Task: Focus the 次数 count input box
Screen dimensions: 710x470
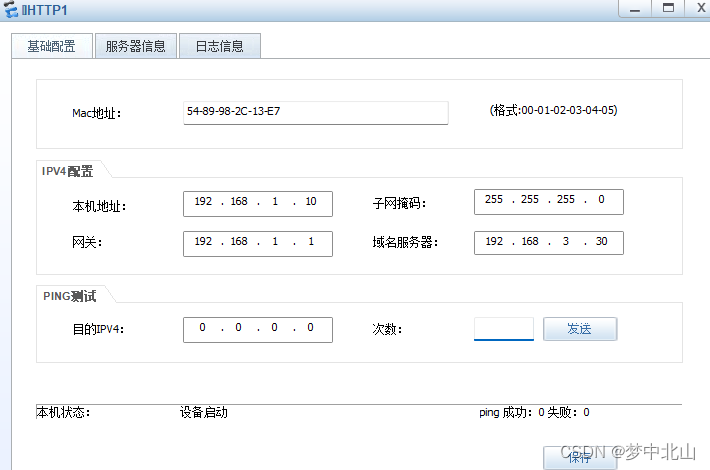Action: tap(504, 329)
